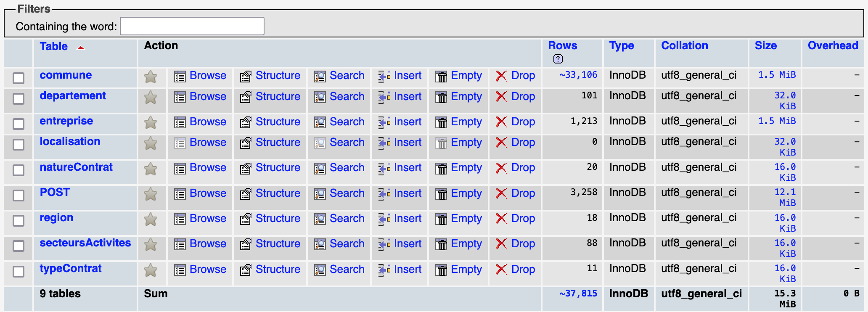Click Insert text link for POST
The height and width of the screenshot is (312, 868).
[408, 193]
